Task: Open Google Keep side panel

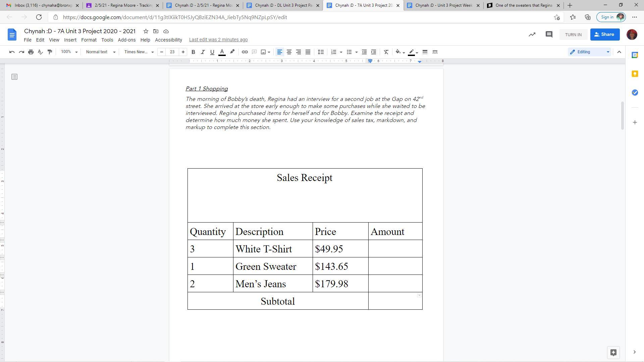Action: click(635, 74)
